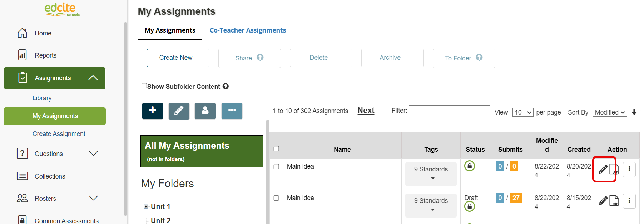644x224 pixels.
Task: Open the Sort By Modified dropdown
Action: tap(610, 112)
